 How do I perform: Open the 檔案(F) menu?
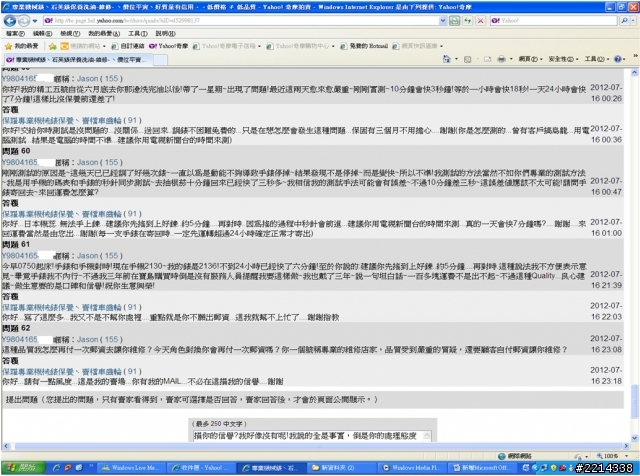point(15,33)
